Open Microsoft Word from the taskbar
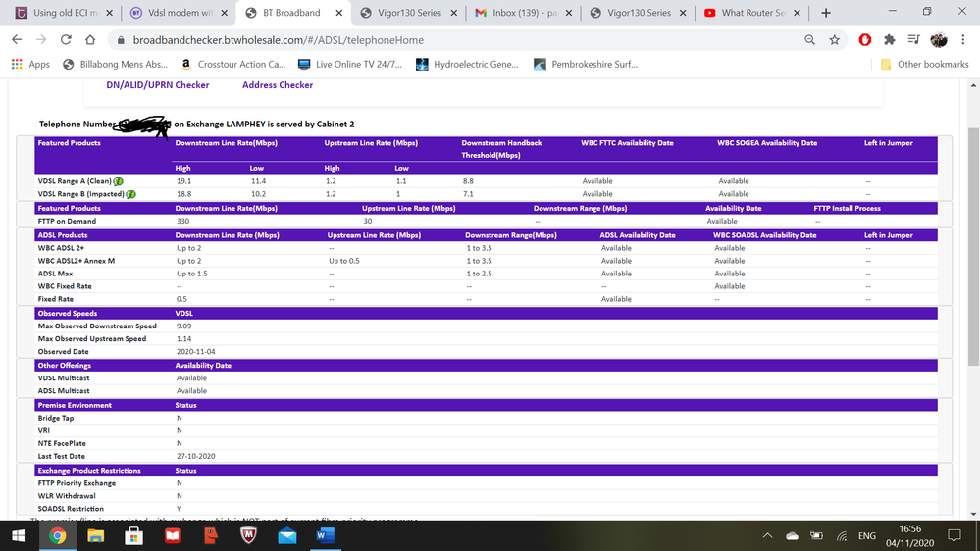 (326, 536)
